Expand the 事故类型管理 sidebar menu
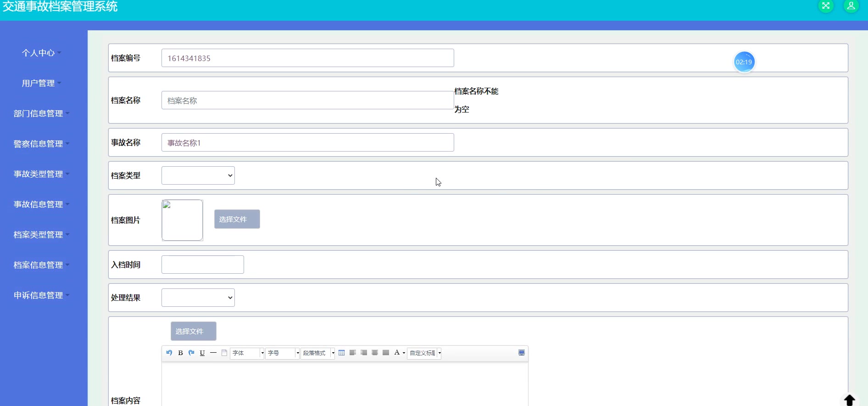Image resolution: width=868 pixels, height=406 pixels. tap(41, 174)
